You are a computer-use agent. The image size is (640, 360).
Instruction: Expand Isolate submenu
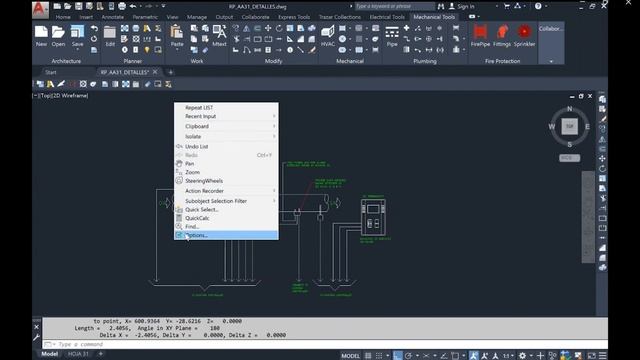tap(226, 136)
